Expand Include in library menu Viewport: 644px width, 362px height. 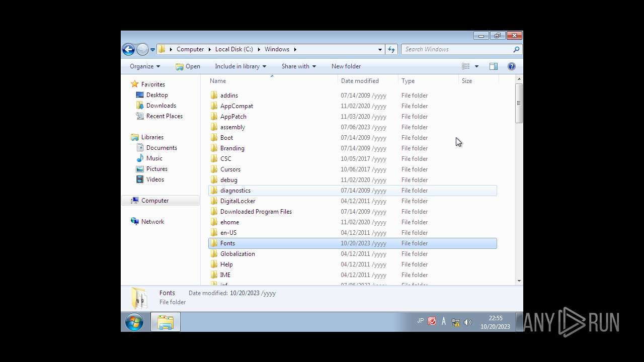tap(240, 66)
